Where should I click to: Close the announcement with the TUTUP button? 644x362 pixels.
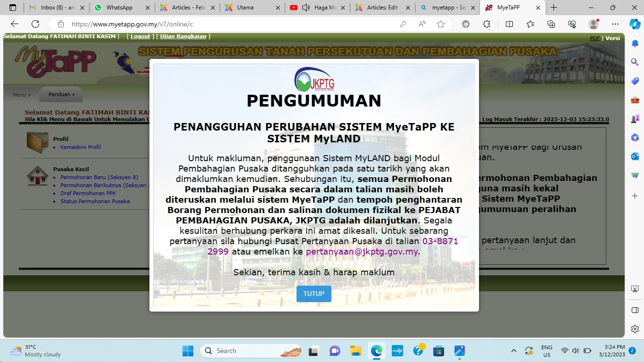(x=314, y=294)
